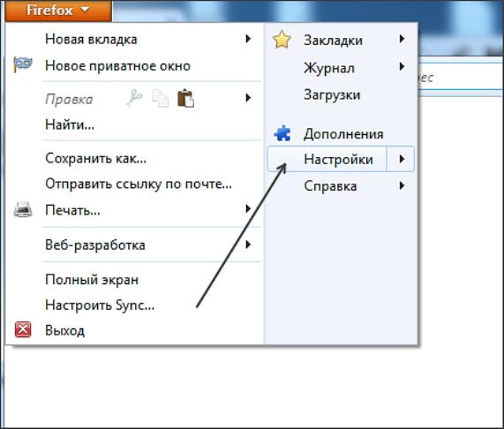This screenshot has height=429, width=504.
Task: Click the Правка label
Action: (69, 99)
